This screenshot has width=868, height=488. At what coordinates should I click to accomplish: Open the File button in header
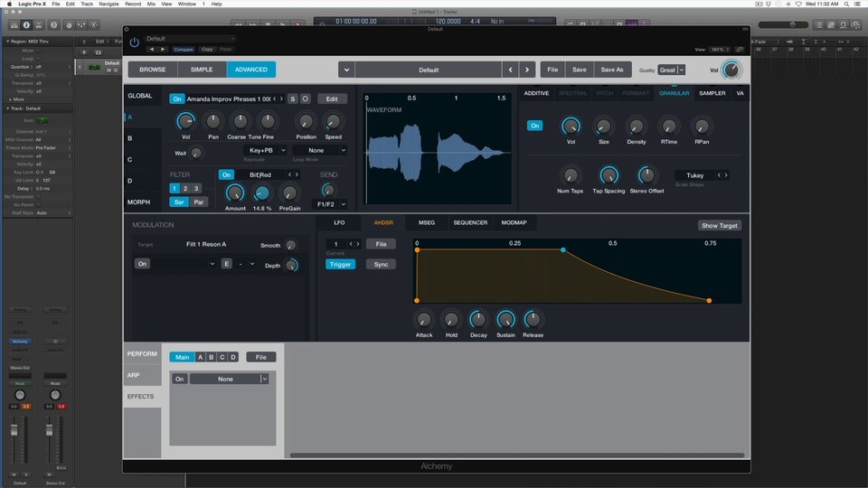[x=552, y=70]
